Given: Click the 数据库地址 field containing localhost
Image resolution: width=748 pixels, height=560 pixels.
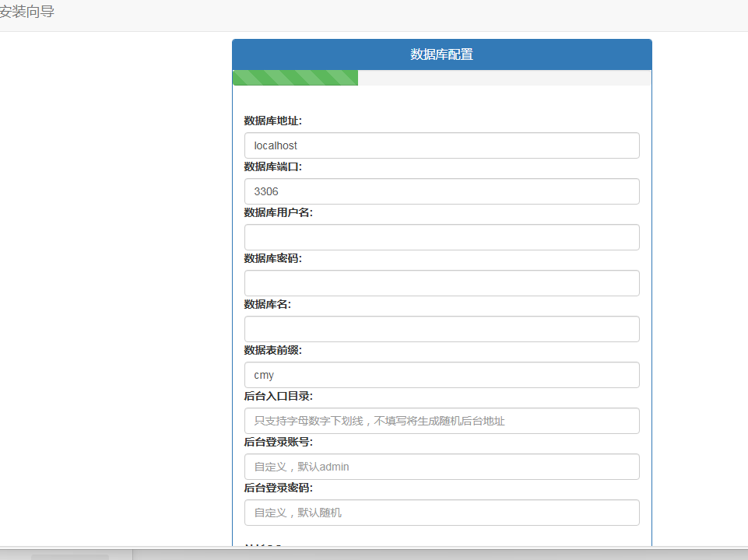Looking at the screenshot, I should click(442, 145).
